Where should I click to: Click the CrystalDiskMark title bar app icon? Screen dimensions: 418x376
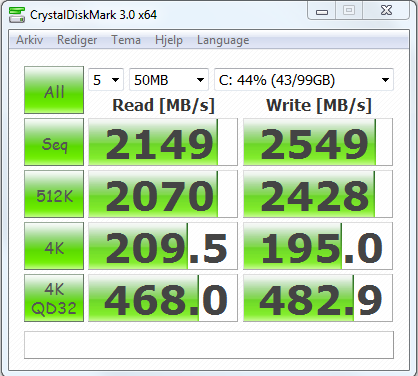coord(17,15)
